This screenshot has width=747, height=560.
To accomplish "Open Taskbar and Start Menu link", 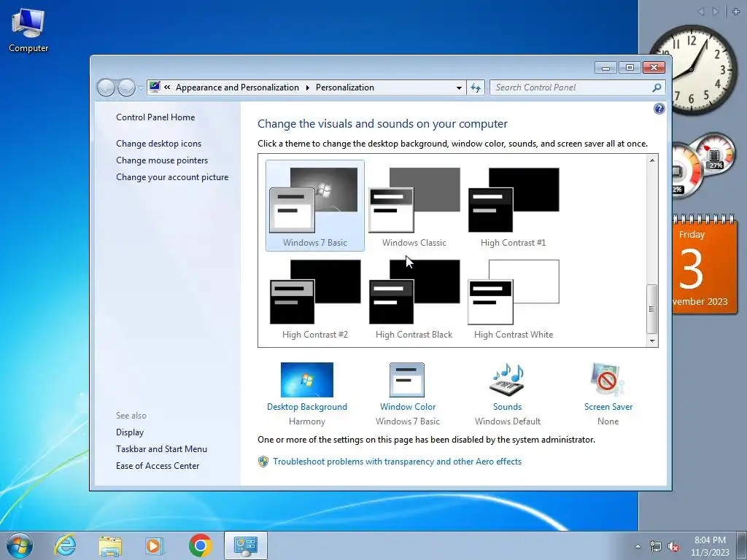I will [x=161, y=449].
